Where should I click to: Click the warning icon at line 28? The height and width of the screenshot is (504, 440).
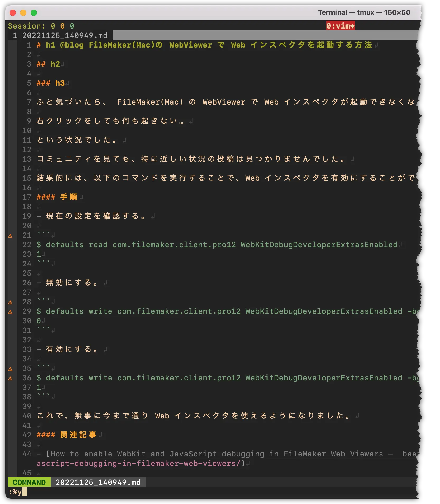tap(11, 302)
